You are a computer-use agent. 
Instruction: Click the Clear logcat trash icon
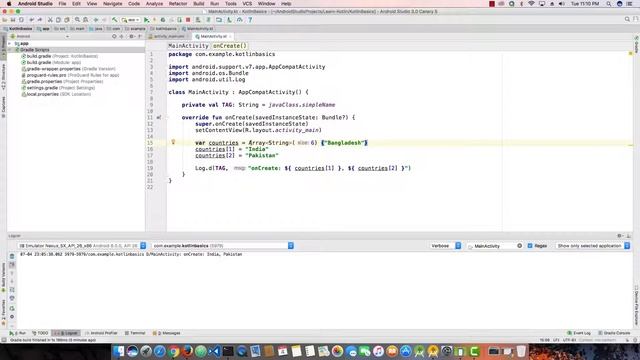pos(12,256)
